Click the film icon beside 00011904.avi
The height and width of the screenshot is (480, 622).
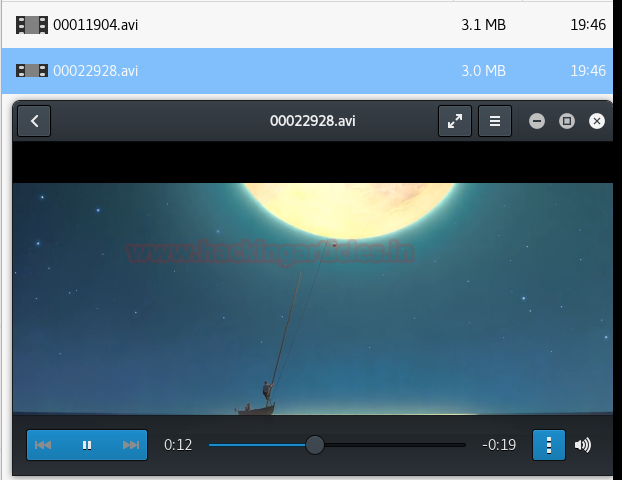tap(32, 25)
